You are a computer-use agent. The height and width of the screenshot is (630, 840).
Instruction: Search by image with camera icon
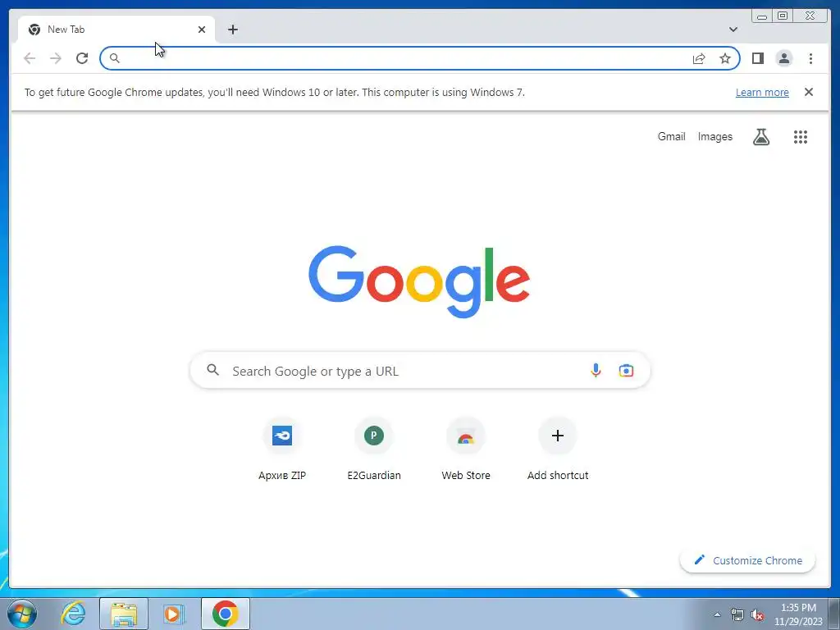(x=626, y=370)
